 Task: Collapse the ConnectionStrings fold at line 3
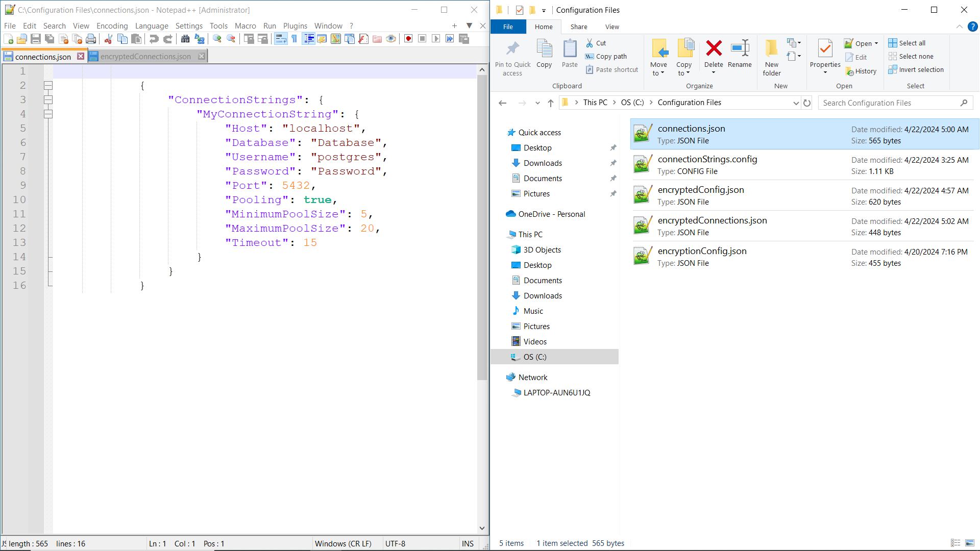coord(48,99)
